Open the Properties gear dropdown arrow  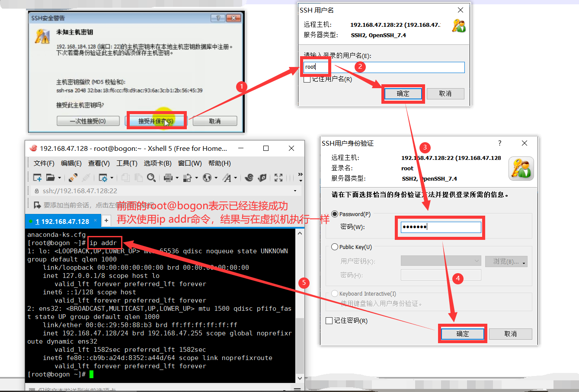(112, 178)
